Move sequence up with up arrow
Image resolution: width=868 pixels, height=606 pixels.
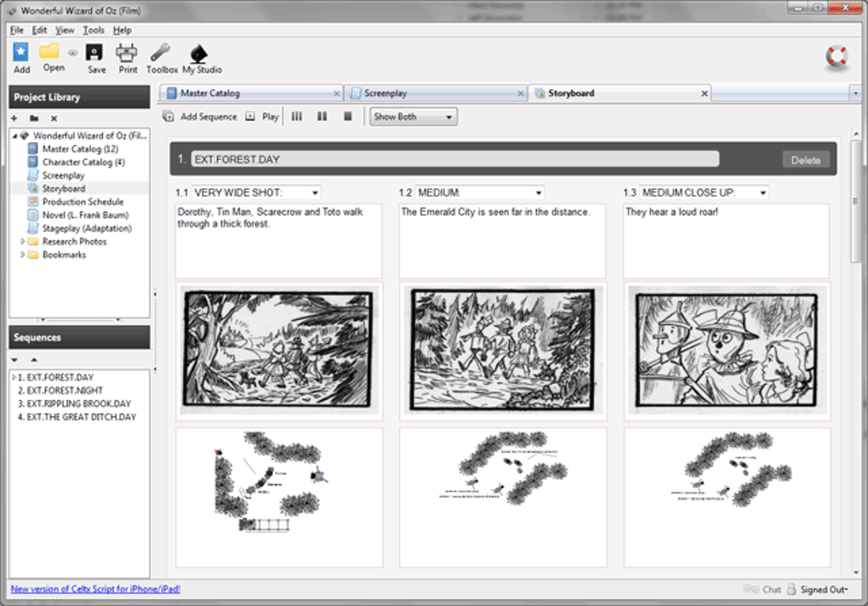[34, 360]
